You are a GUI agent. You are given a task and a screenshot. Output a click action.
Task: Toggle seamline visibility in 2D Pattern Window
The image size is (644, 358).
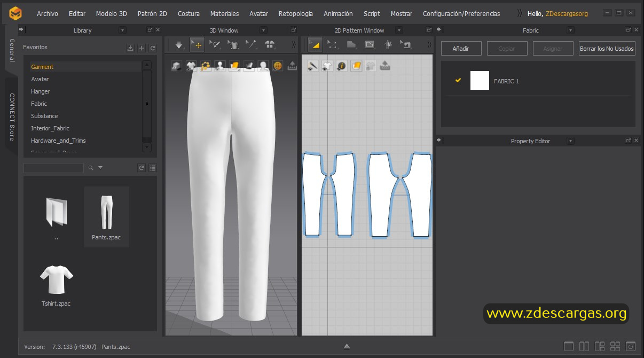[x=313, y=66]
